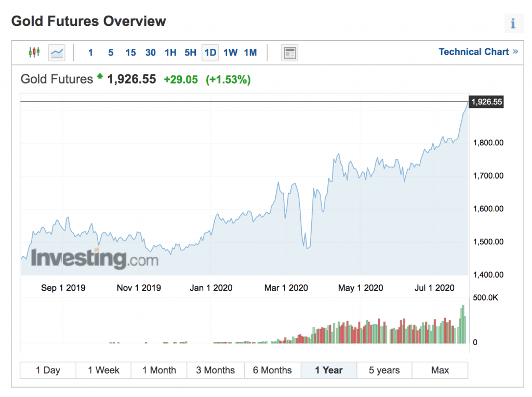The width and height of the screenshot is (532, 397).
Task: Select the 5H interval
Action: [190, 52]
